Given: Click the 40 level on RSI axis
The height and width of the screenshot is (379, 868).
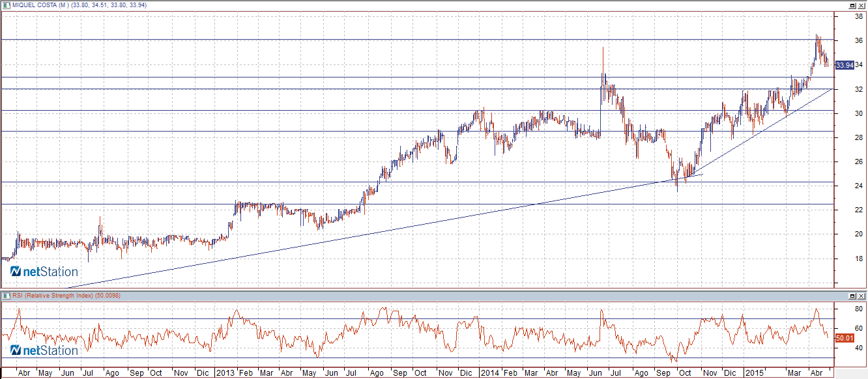Looking at the screenshot, I should pos(859,348).
